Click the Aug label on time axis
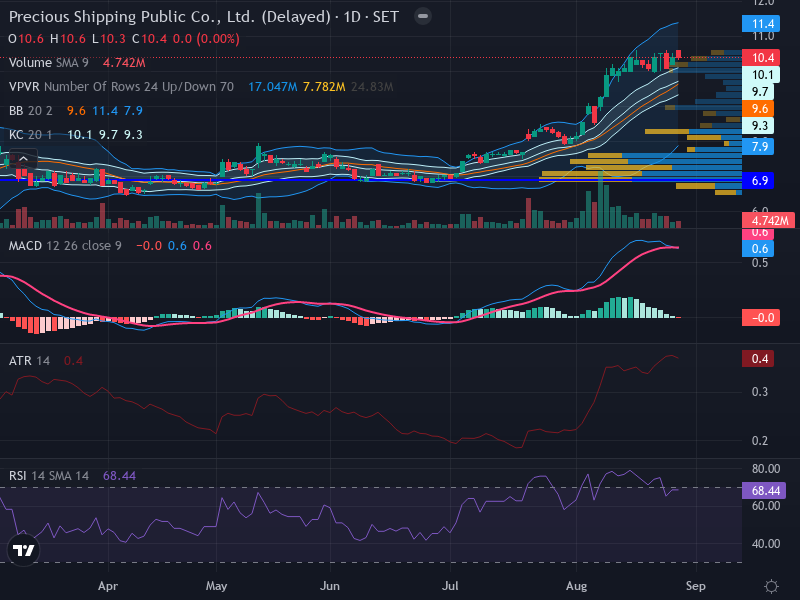800x600 pixels. click(576, 586)
